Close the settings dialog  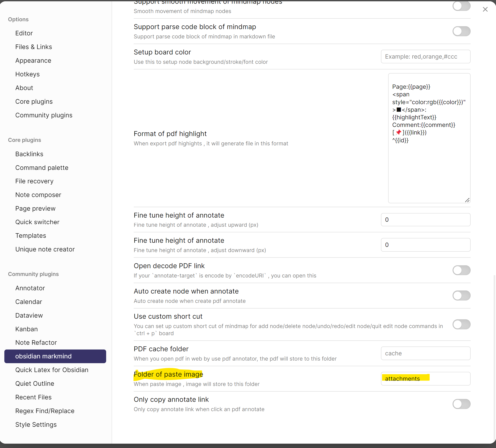coord(485,9)
